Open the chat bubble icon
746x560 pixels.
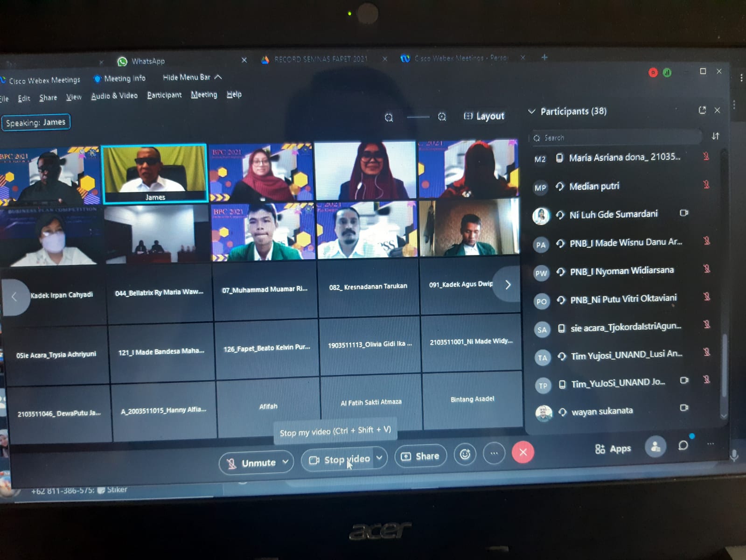[x=683, y=445]
